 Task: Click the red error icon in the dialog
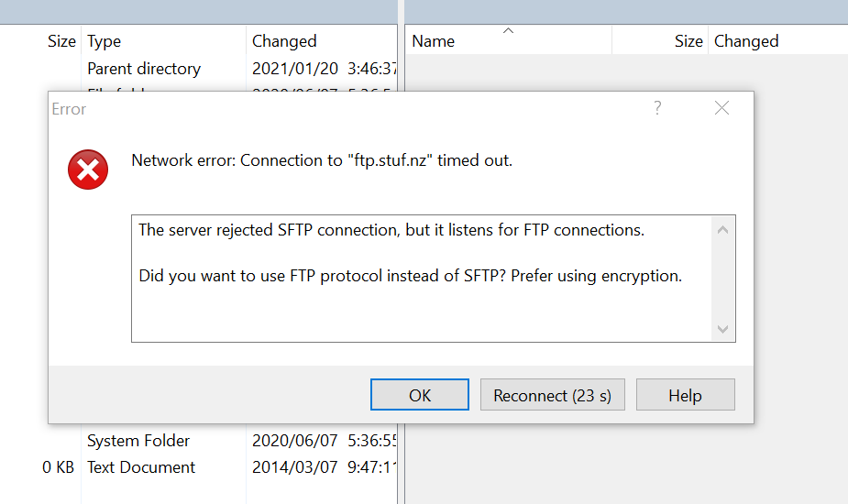click(88, 170)
